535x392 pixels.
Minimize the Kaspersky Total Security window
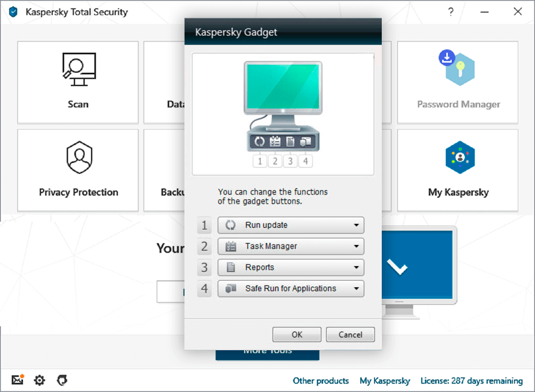(x=484, y=12)
